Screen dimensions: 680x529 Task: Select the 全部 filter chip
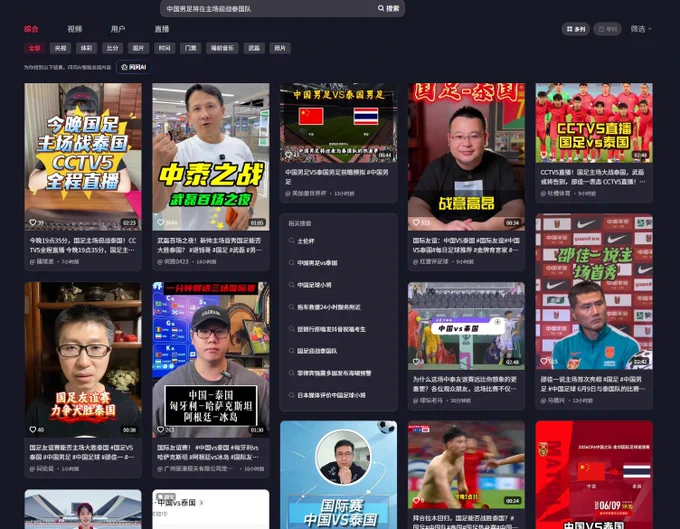(35, 48)
